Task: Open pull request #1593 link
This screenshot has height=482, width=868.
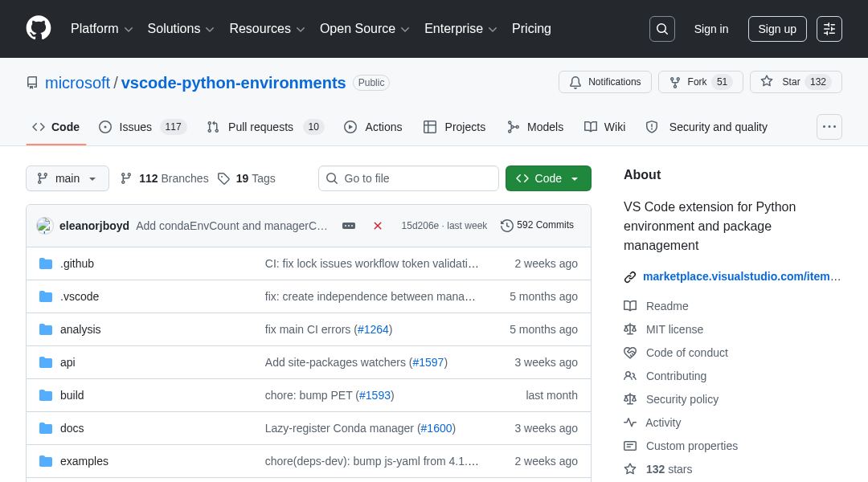Action: click(375, 395)
